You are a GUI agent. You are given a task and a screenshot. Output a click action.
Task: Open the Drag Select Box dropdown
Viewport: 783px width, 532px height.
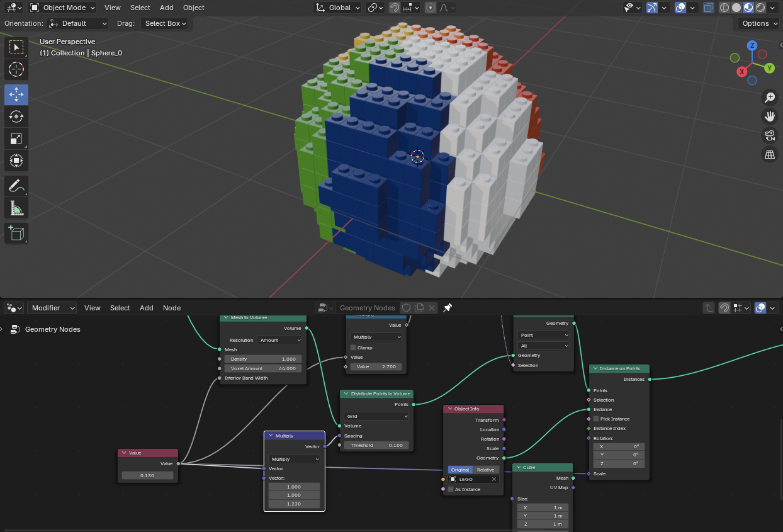(165, 23)
